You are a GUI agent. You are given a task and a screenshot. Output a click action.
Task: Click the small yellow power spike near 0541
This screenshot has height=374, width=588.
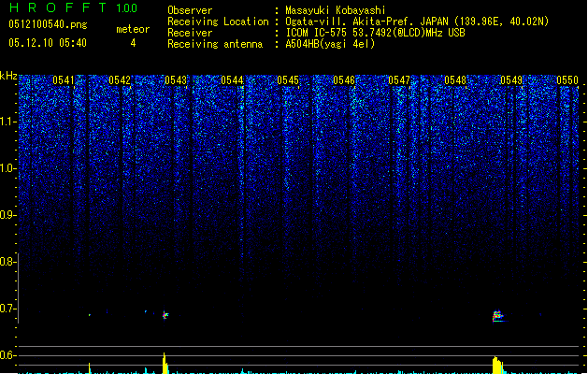[x=89, y=368]
